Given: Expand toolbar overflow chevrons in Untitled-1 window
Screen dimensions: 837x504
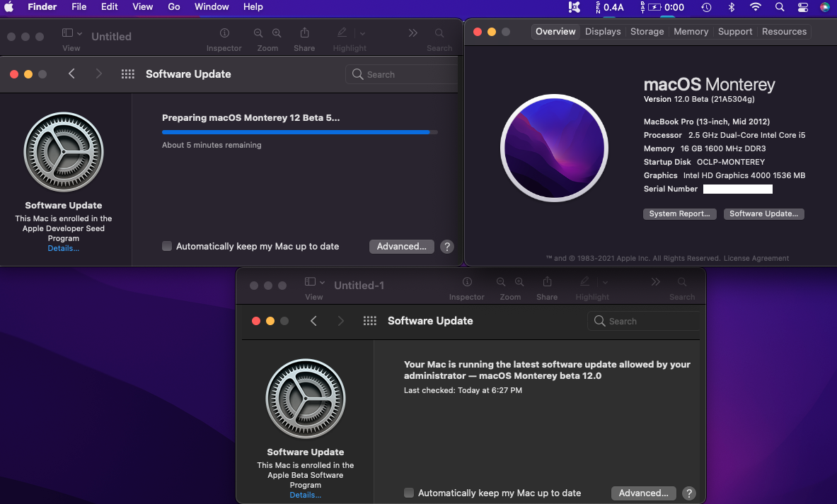Looking at the screenshot, I should pyautogui.click(x=655, y=281).
